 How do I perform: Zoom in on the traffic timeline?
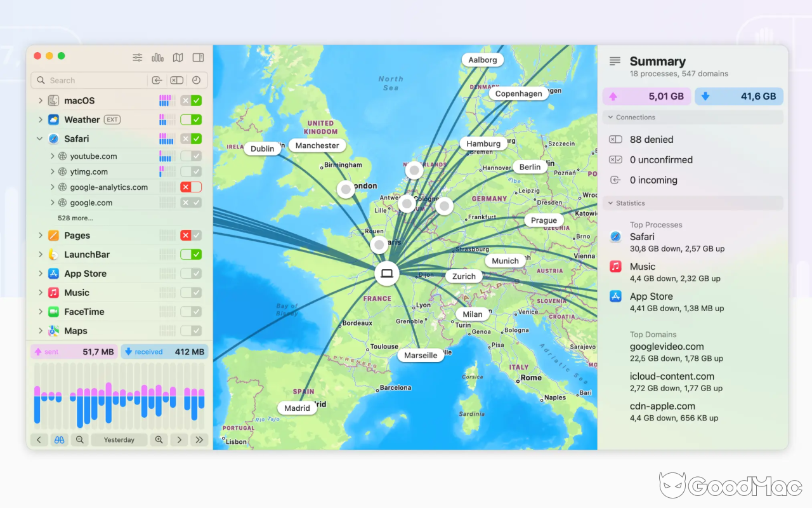tap(159, 439)
